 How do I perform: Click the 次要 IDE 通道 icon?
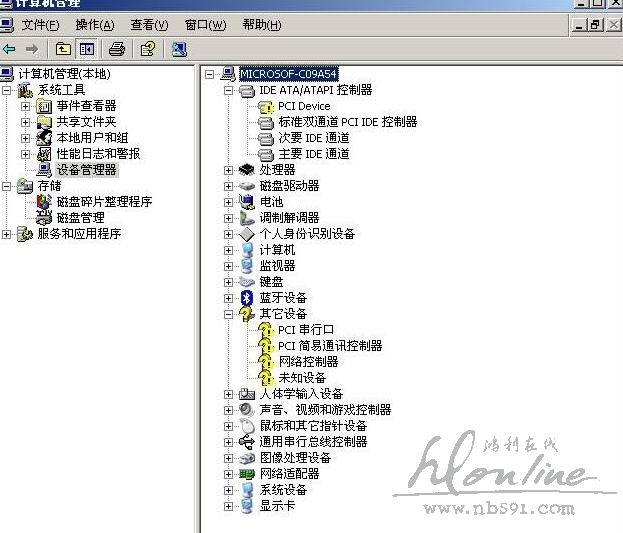pyautogui.click(x=266, y=138)
